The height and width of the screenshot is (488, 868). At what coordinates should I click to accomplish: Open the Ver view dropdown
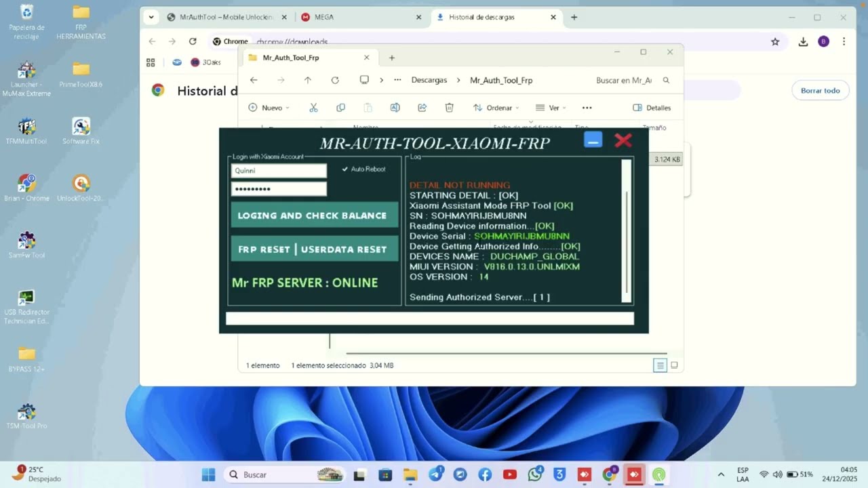click(551, 108)
